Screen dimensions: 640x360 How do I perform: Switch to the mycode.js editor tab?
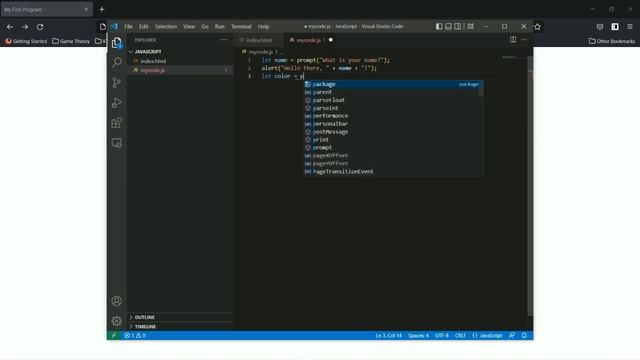[x=309, y=40]
